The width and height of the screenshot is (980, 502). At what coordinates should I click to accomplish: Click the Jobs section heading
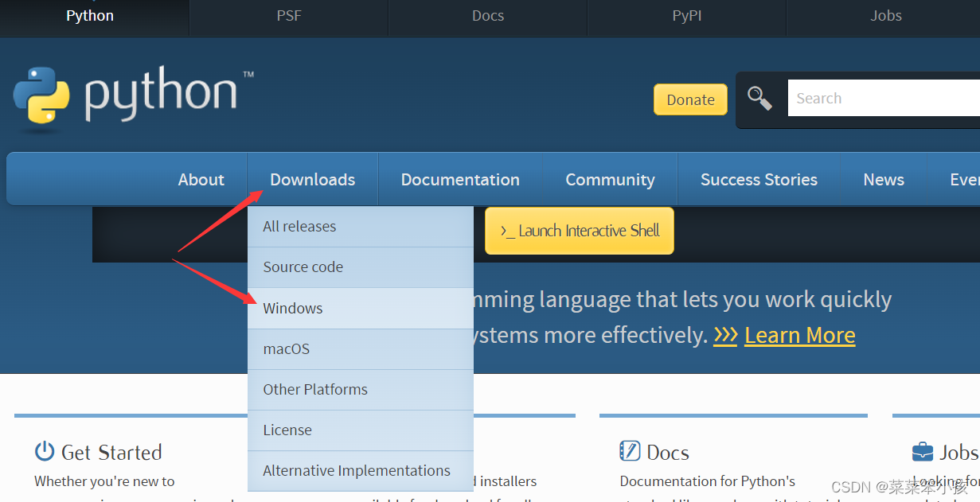959,452
